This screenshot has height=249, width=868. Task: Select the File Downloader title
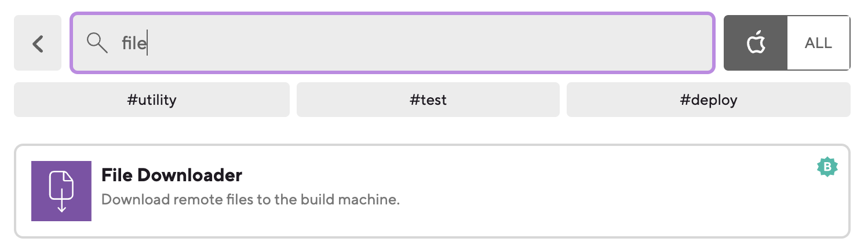point(172,175)
